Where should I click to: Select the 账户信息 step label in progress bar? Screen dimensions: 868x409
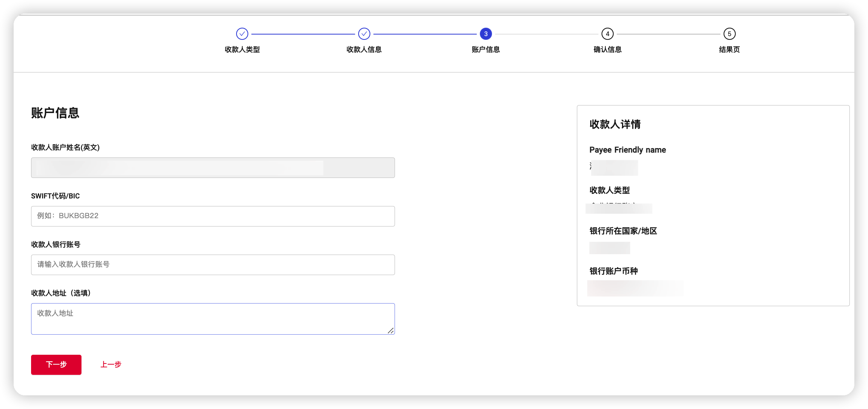pos(486,50)
